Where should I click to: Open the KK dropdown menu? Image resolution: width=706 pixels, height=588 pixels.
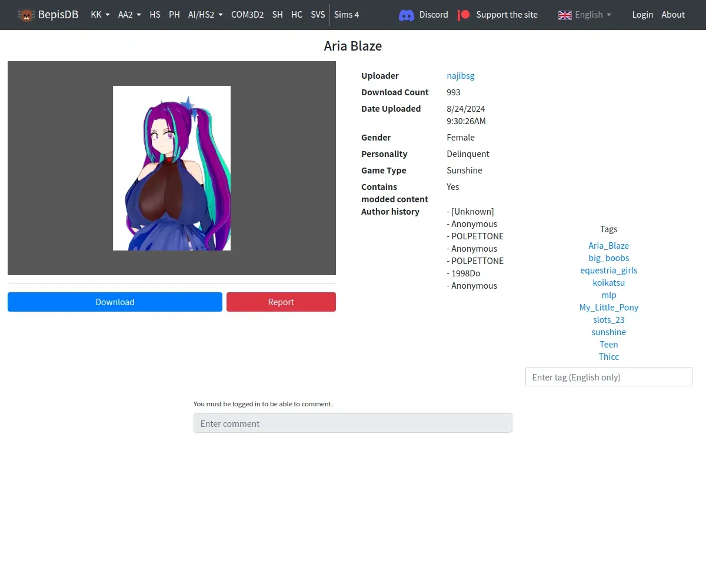[x=100, y=15]
